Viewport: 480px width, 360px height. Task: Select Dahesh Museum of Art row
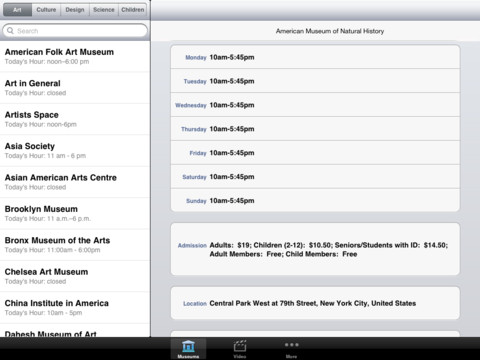(x=75, y=330)
